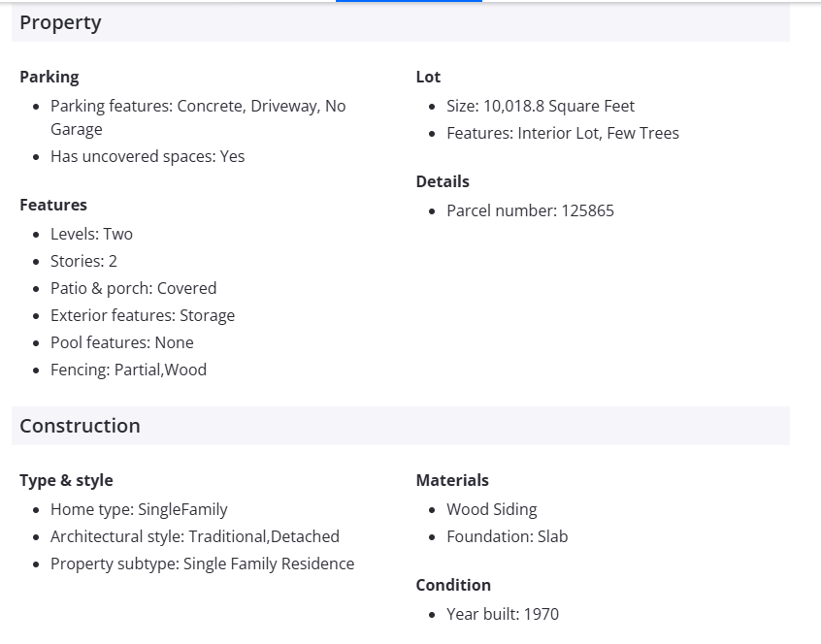Image resolution: width=821 pixels, height=644 pixels.
Task: Click the Condition subheading
Action: pos(453,585)
